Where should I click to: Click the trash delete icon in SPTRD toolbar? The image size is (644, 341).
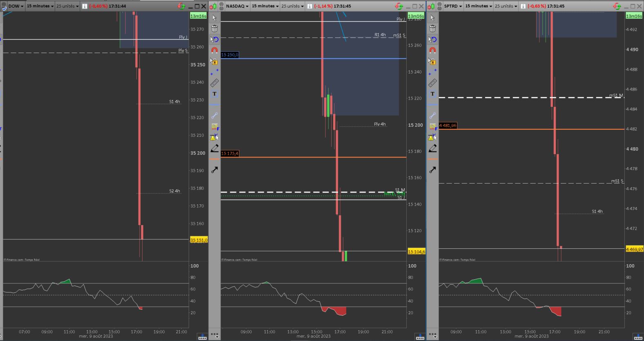[432, 29]
